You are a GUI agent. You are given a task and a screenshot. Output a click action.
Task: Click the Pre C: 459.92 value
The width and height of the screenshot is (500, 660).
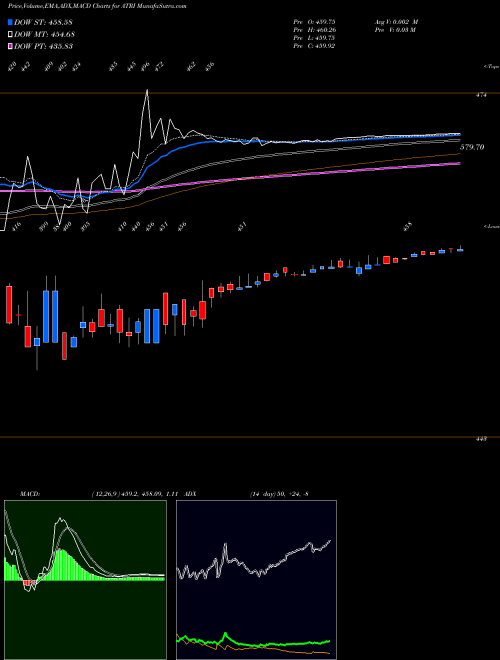coord(314,46)
